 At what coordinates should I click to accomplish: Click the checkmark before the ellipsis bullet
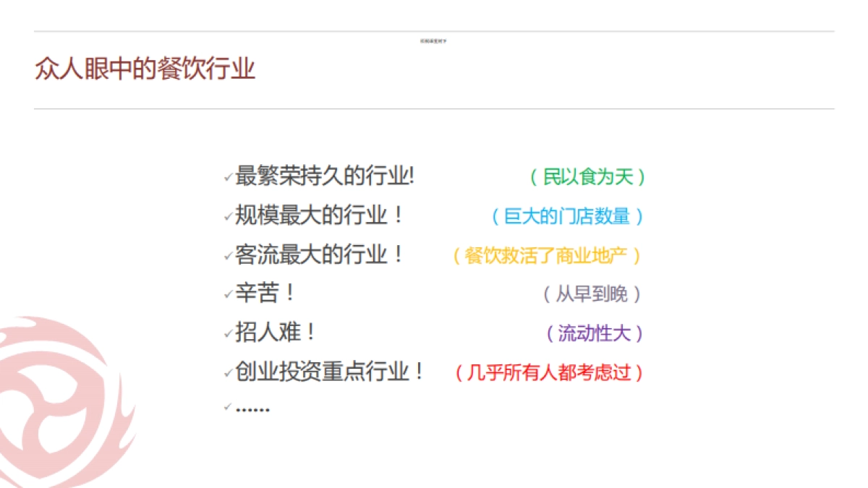[226, 406]
